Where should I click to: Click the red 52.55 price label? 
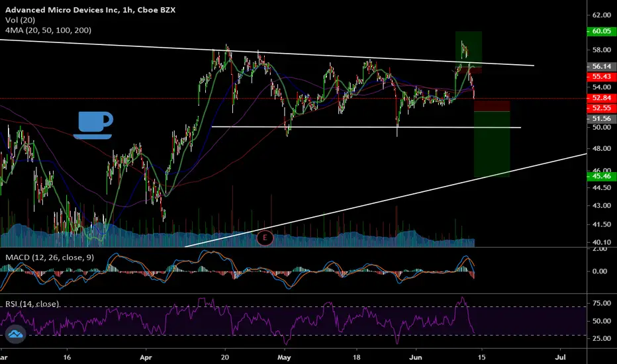pos(602,108)
